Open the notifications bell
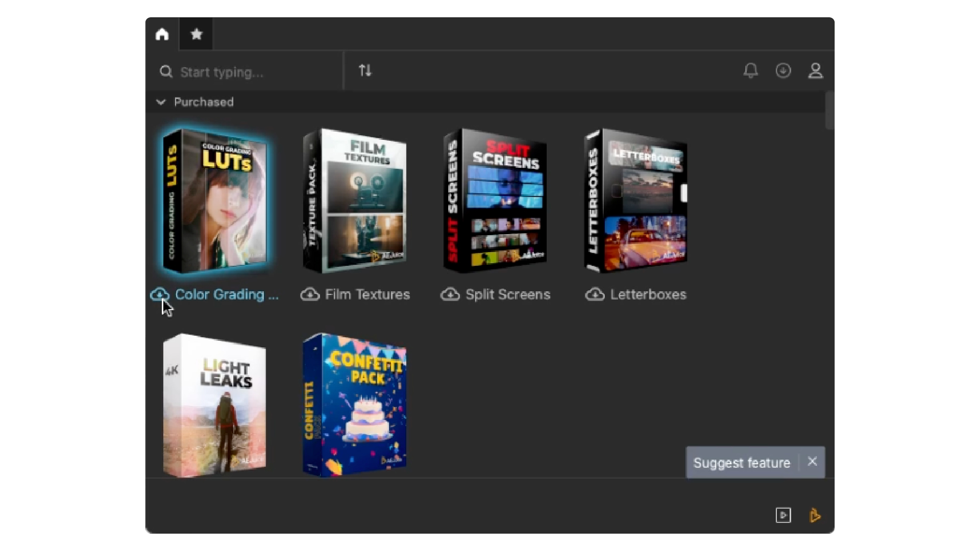This screenshot has height=551, width=980. click(750, 70)
